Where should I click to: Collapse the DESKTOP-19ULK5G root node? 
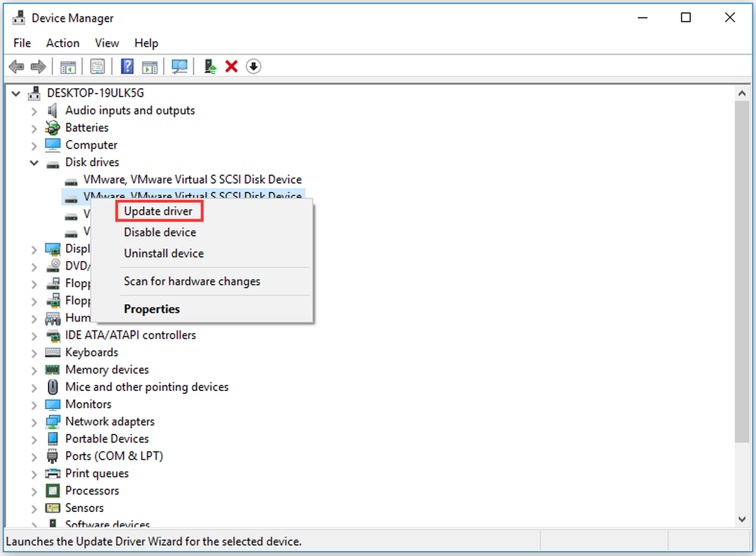pyautogui.click(x=16, y=93)
